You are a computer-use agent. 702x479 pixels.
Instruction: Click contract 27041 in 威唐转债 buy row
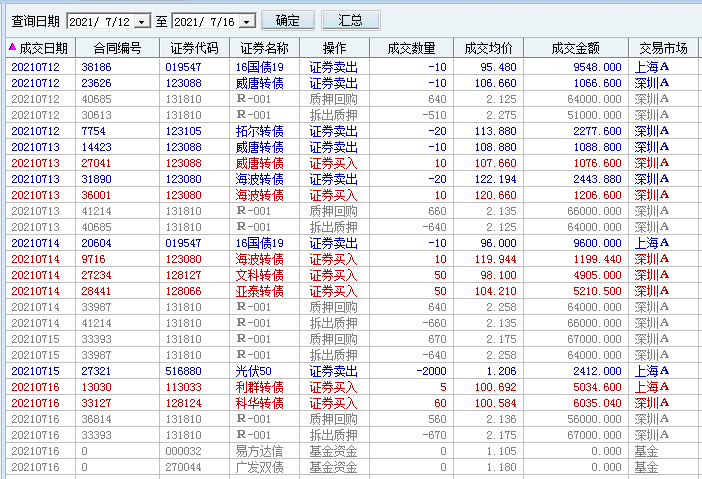coord(96,163)
